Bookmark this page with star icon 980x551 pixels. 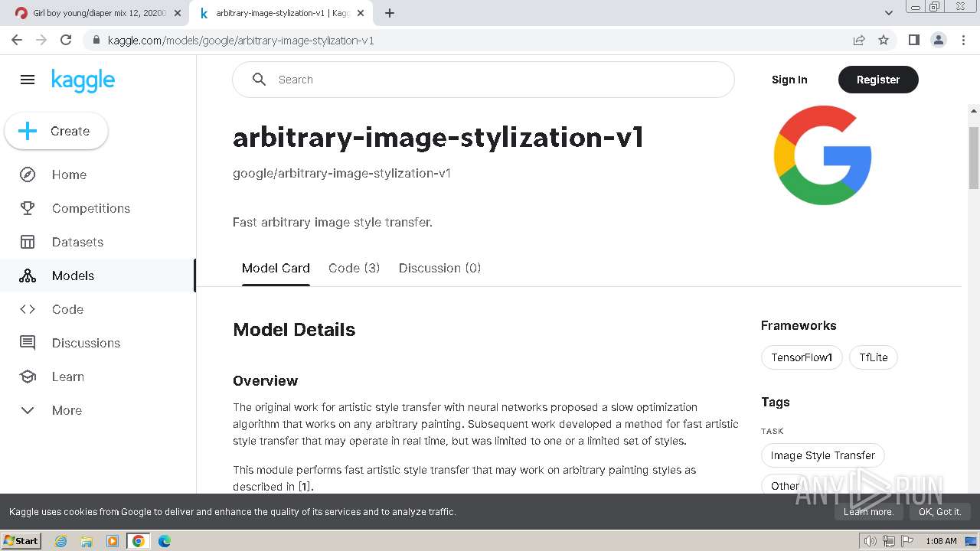(884, 40)
